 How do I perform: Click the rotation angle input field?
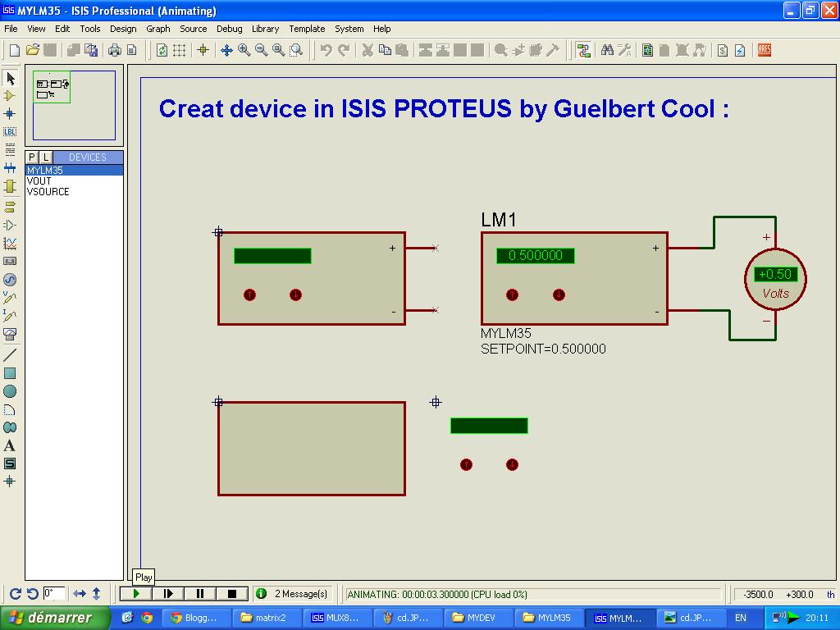click(53, 594)
